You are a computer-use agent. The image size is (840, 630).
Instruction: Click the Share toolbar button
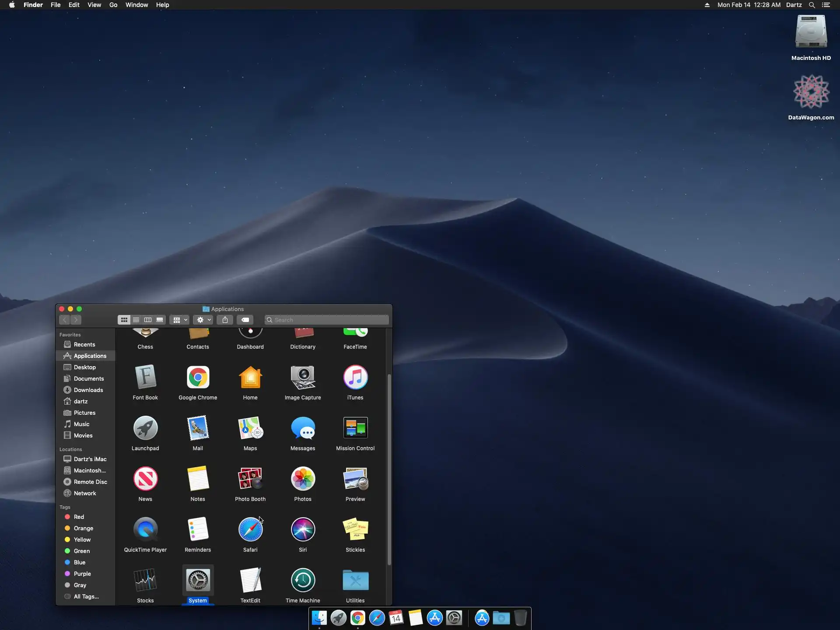click(225, 320)
